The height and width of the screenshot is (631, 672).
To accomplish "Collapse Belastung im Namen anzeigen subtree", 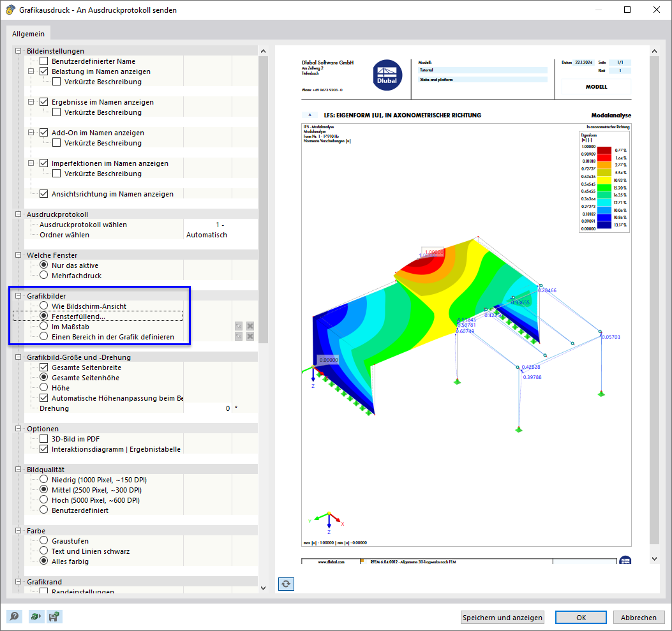I will tap(31, 71).
